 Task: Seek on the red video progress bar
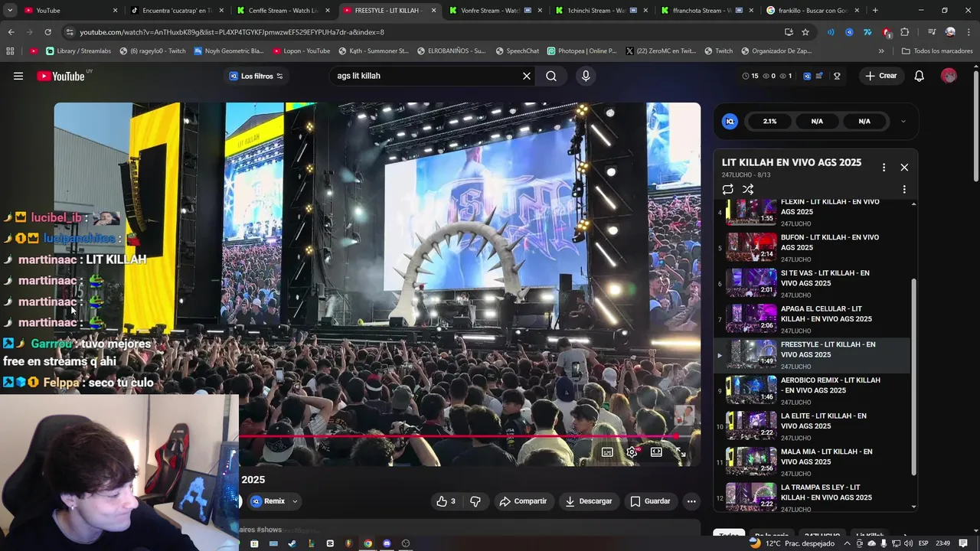click(459, 437)
